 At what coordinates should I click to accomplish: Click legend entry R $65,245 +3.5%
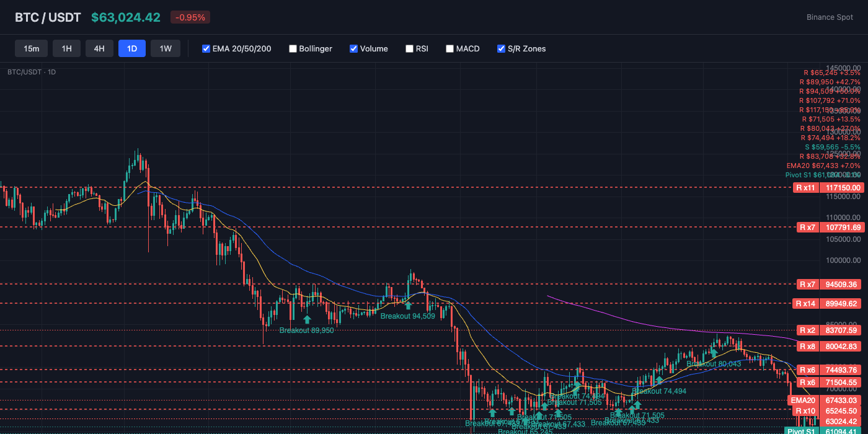[831, 73]
